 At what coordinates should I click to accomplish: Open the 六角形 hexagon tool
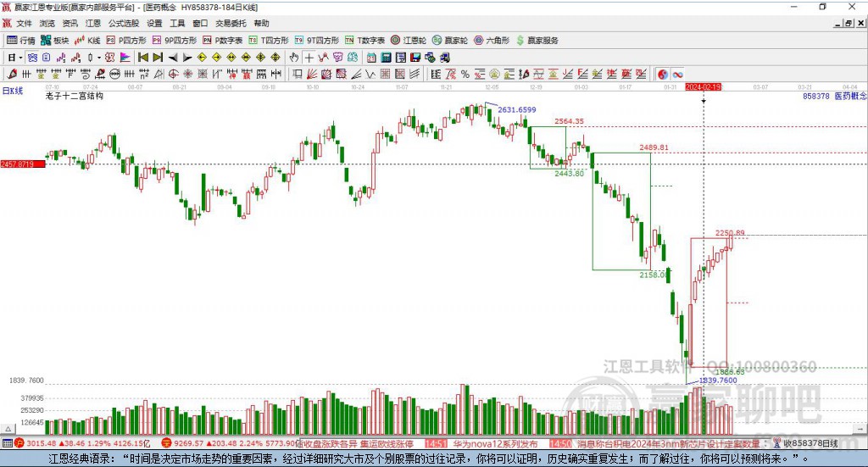(x=492, y=41)
